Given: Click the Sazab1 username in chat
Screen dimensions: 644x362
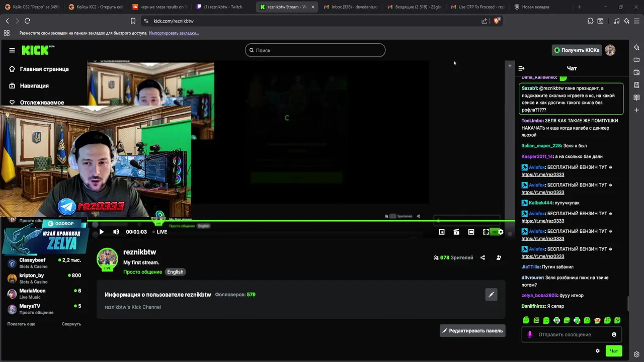Looking at the screenshot, I should [530, 88].
